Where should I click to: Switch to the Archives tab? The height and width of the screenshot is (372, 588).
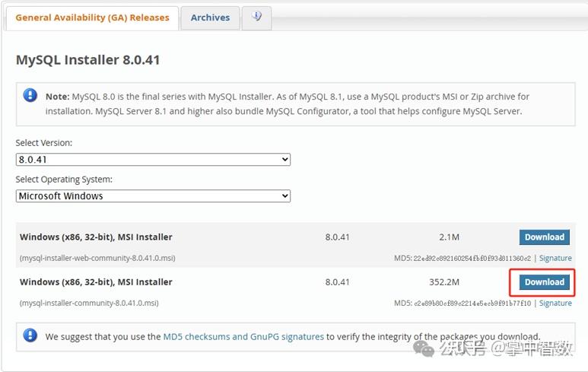pos(210,18)
